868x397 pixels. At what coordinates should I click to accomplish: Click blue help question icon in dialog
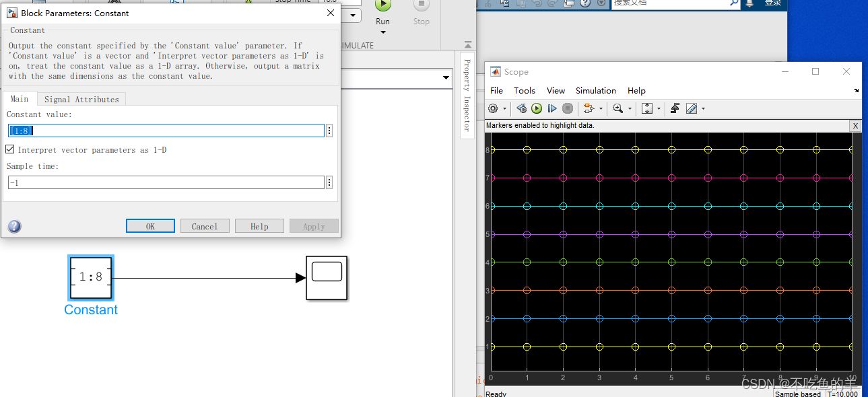(x=14, y=226)
